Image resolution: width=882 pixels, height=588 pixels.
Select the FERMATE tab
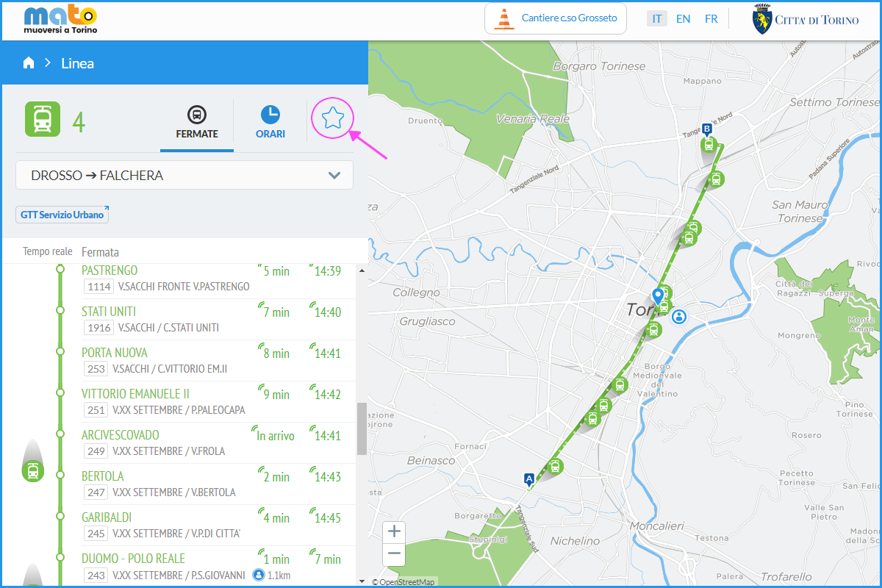(197, 123)
